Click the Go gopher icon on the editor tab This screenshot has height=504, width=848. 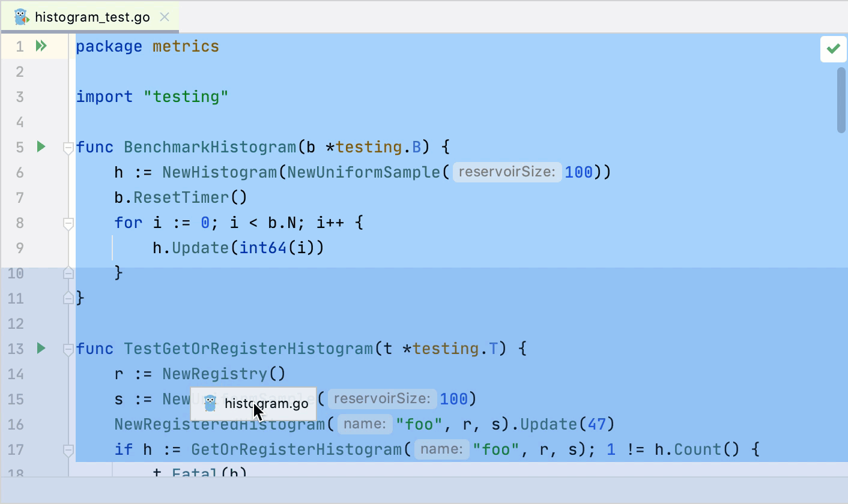20,16
